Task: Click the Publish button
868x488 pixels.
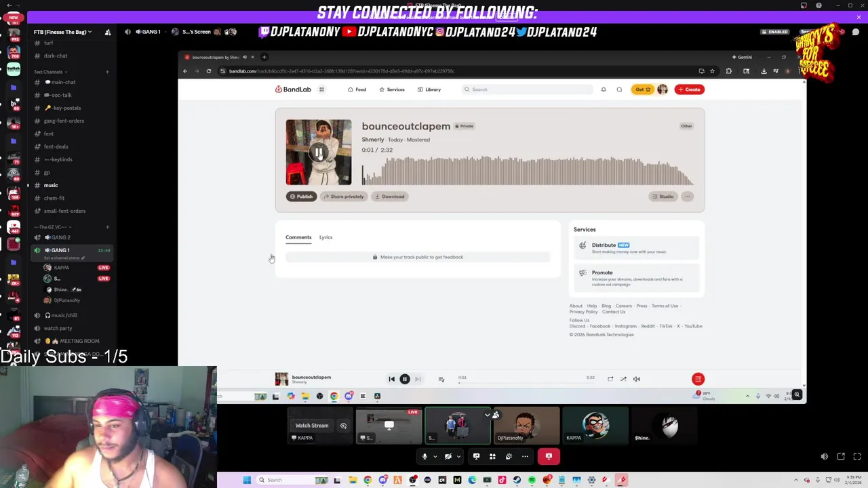Action: tap(301, 197)
